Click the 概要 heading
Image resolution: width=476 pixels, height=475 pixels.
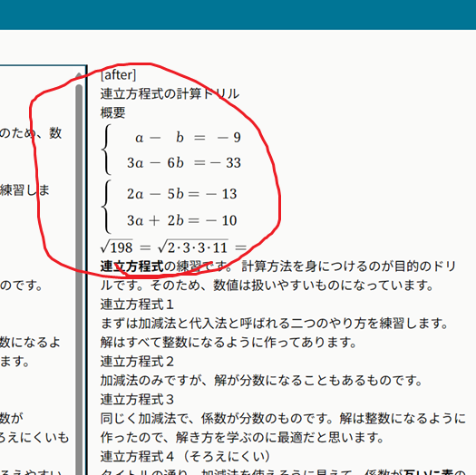tap(113, 112)
